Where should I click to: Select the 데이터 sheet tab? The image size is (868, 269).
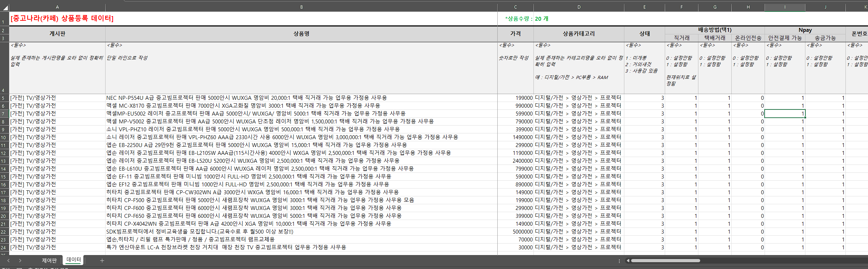coord(74,260)
